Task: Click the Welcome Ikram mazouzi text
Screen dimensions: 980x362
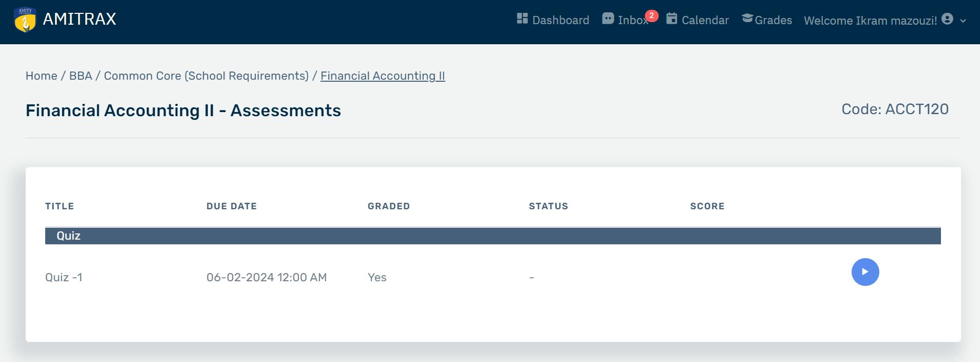Action: click(870, 21)
